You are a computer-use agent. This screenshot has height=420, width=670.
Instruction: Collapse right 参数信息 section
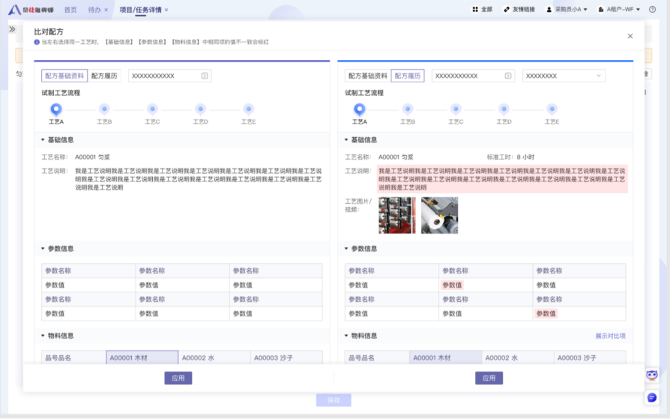point(347,249)
